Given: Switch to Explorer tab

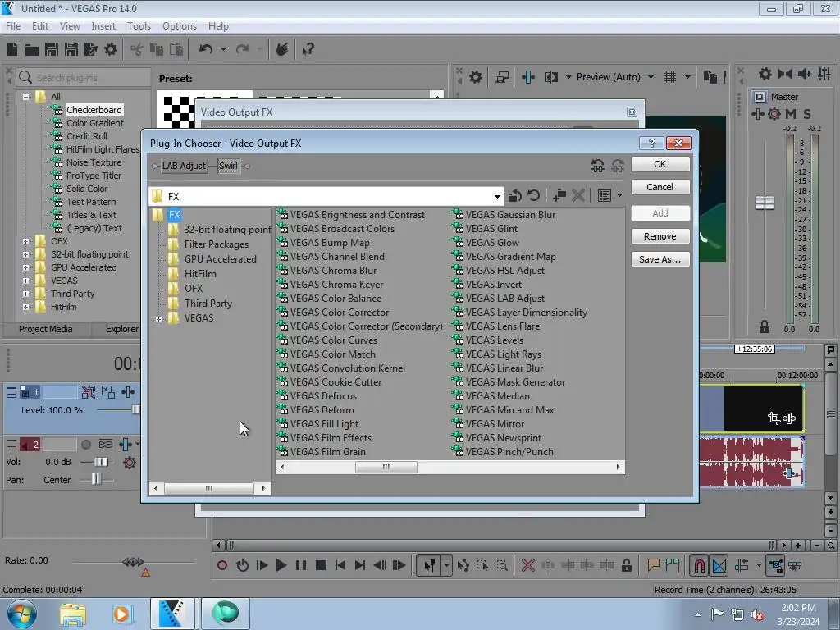Looking at the screenshot, I should tap(121, 329).
